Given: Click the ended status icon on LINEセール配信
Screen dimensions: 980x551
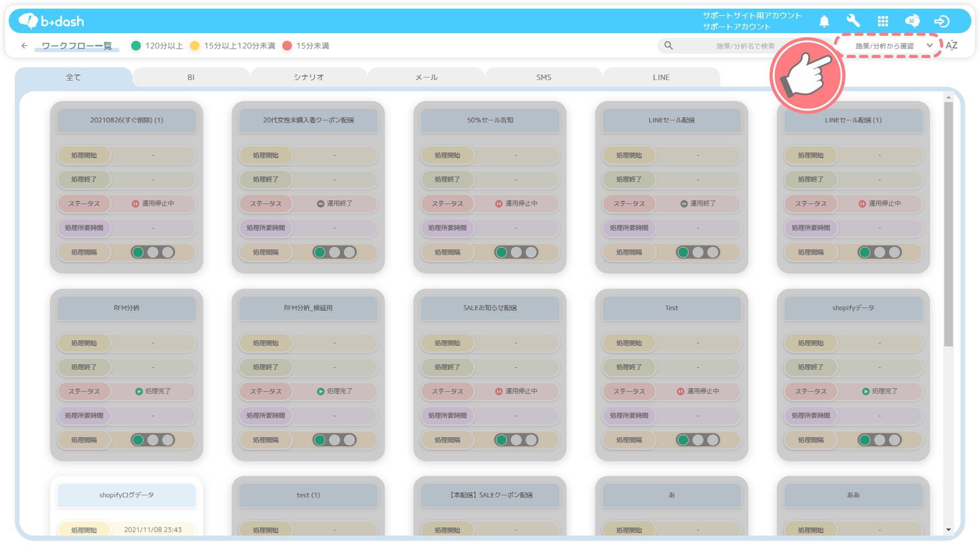Looking at the screenshot, I should (x=684, y=204).
